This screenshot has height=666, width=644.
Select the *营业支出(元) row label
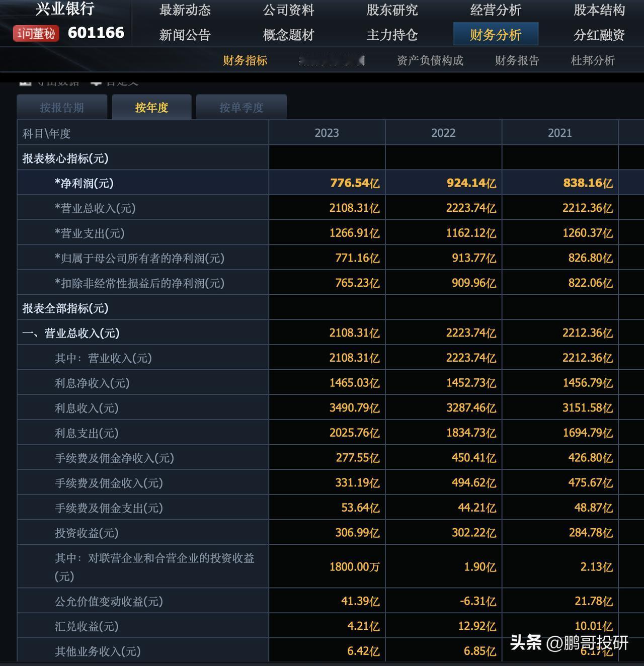(x=90, y=233)
